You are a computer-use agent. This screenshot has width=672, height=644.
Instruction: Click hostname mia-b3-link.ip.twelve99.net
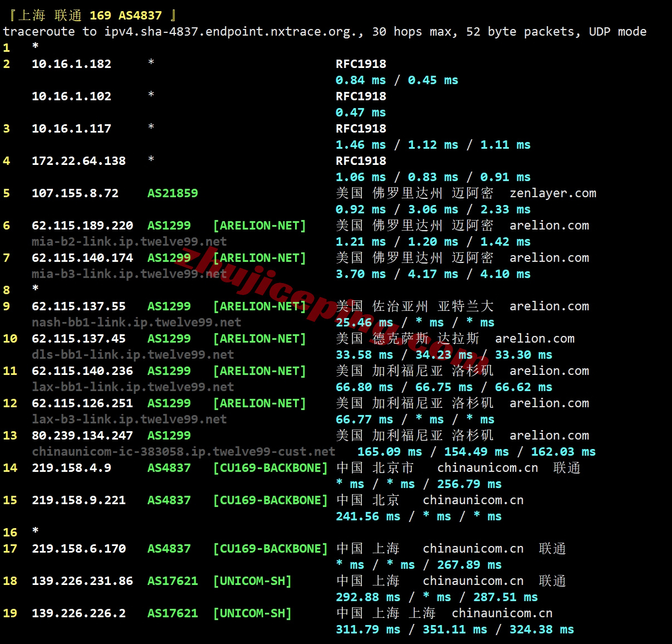129,274
